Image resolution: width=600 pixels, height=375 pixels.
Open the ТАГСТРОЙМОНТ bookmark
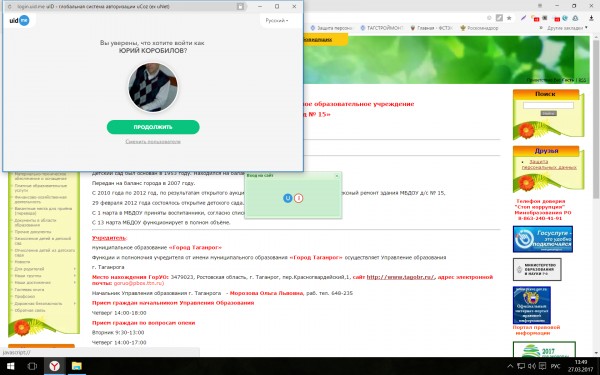382,28
